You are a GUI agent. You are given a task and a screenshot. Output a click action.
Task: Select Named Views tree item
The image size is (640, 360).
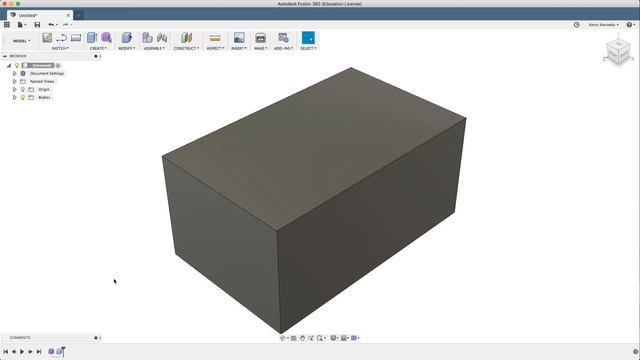click(x=42, y=82)
